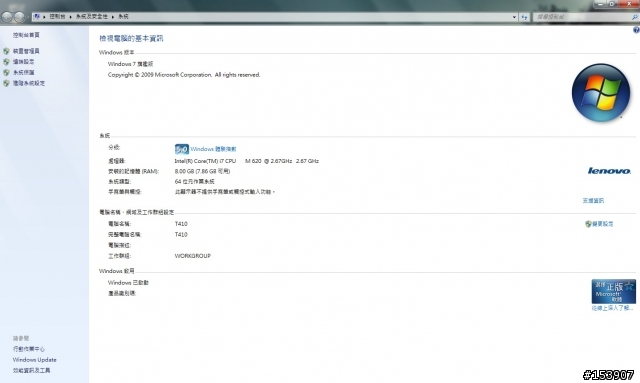Select 系統 in the address breadcrumb

tap(123, 17)
